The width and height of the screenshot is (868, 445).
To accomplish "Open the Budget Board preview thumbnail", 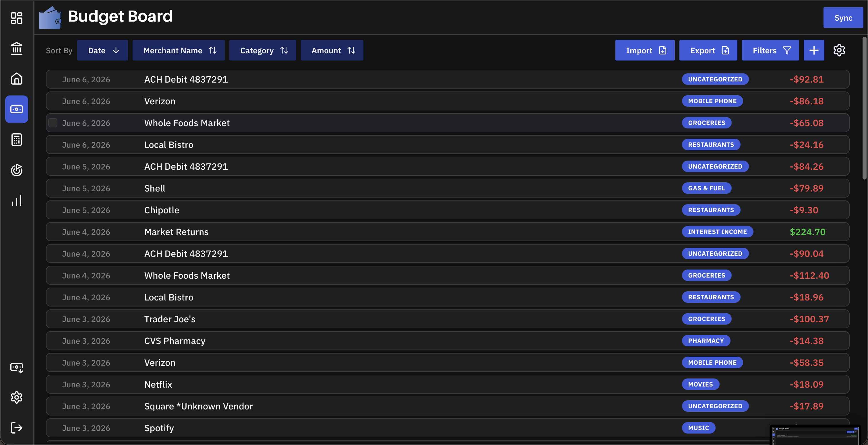I will point(815,435).
